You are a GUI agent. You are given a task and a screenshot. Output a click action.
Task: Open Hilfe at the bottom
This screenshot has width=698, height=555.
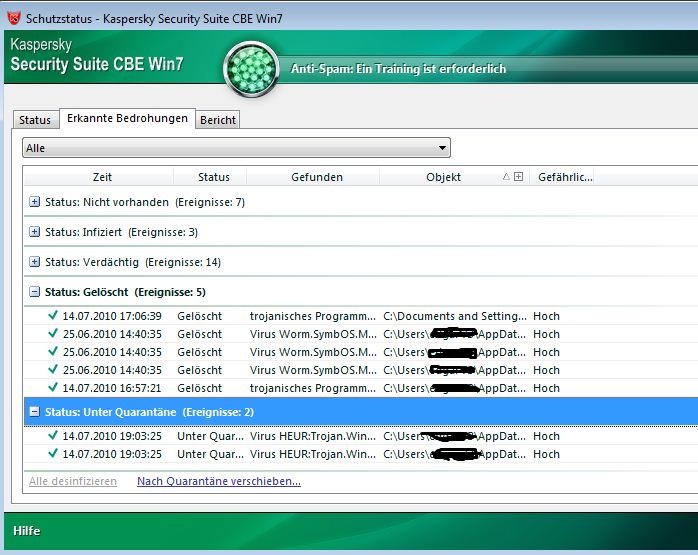click(x=27, y=531)
